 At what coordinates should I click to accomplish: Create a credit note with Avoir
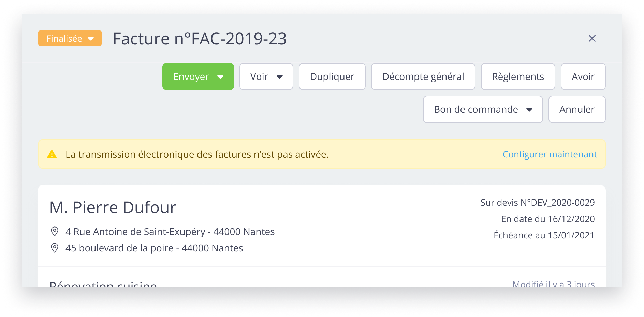click(x=583, y=77)
